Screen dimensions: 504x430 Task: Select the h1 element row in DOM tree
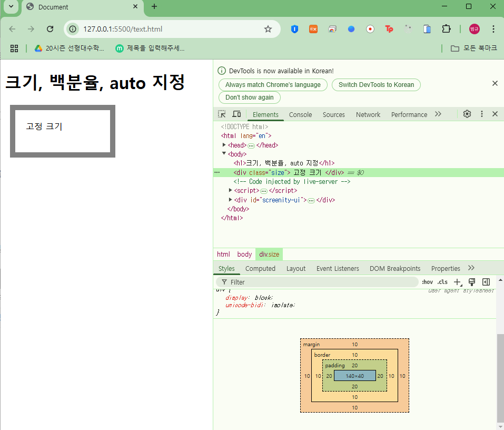coord(359,163)
